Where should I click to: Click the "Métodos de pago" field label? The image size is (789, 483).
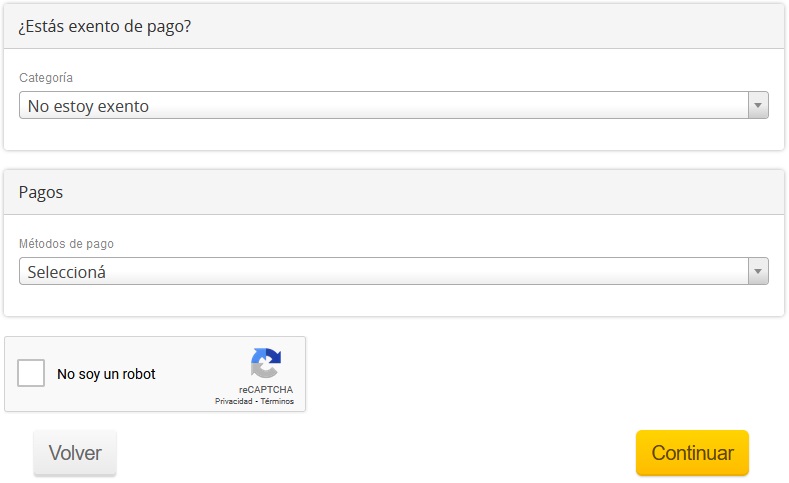[66, 244]
